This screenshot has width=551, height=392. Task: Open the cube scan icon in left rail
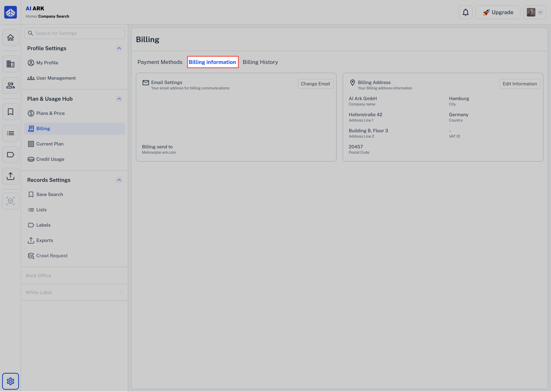[x=10, y=201]
